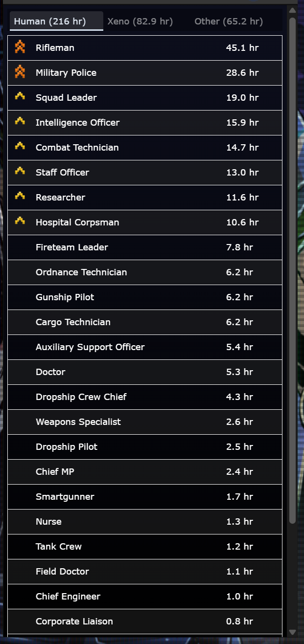
Task: Click the orange rank icon beside Rifleman
Action: click(x=20, y=47)
